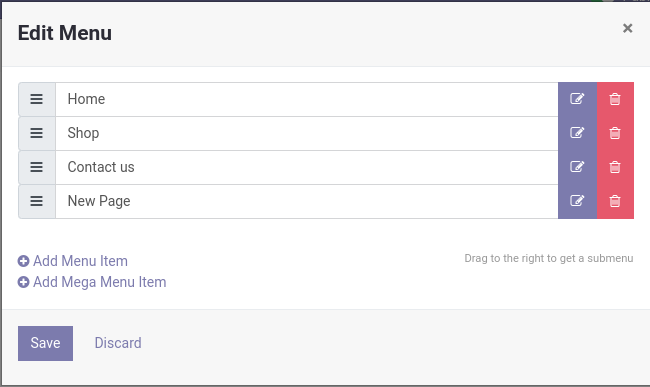Select the New Page menu entry label

tap(99, 201)
